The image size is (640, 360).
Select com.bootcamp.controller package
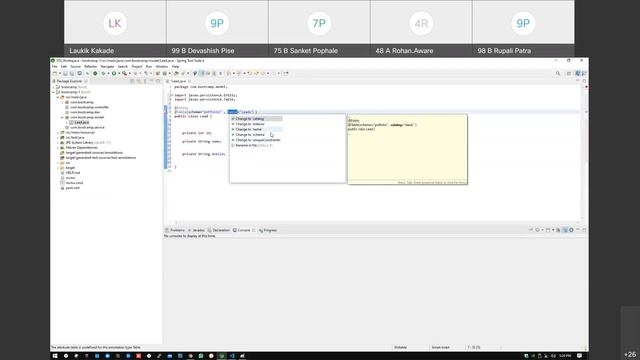coord(87,107)
